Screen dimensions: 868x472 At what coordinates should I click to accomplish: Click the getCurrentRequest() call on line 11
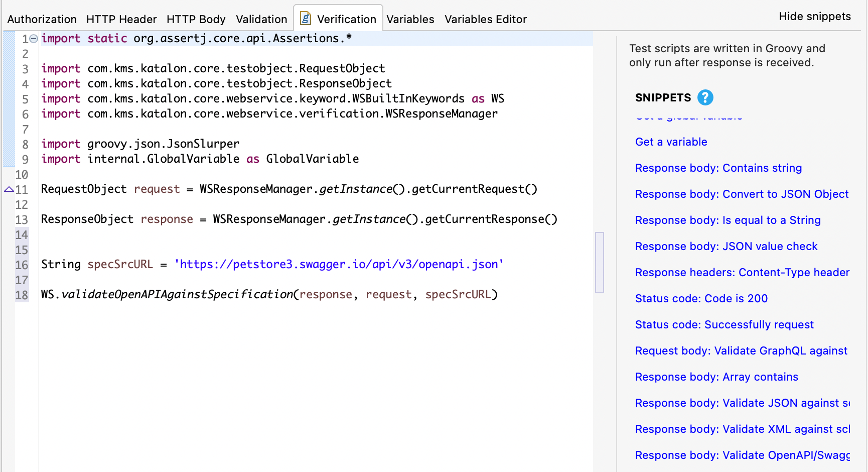click(x=475, y=189)
